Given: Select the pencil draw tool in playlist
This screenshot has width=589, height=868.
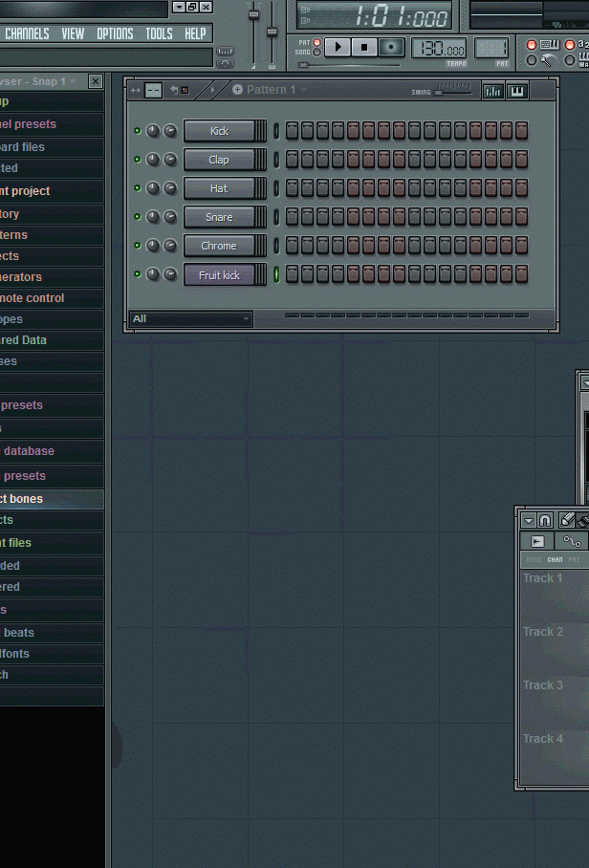Looking at the screenshot, I should coord(567,520).
